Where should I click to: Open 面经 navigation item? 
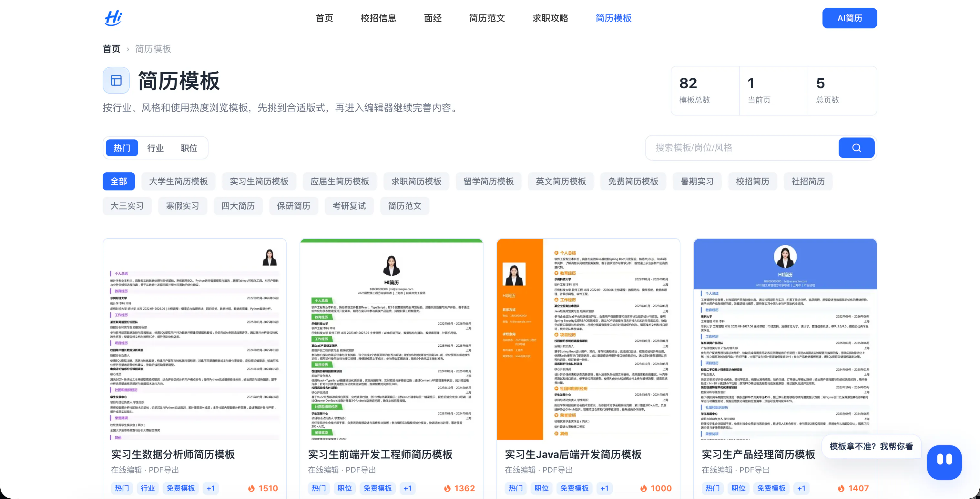click(x=433, y=18)
